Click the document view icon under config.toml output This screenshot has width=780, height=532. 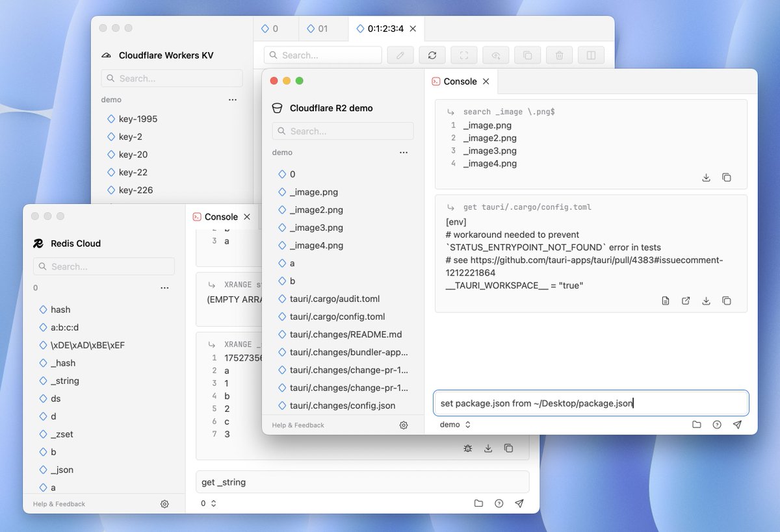pyautogui.click(x=665, y=301)
